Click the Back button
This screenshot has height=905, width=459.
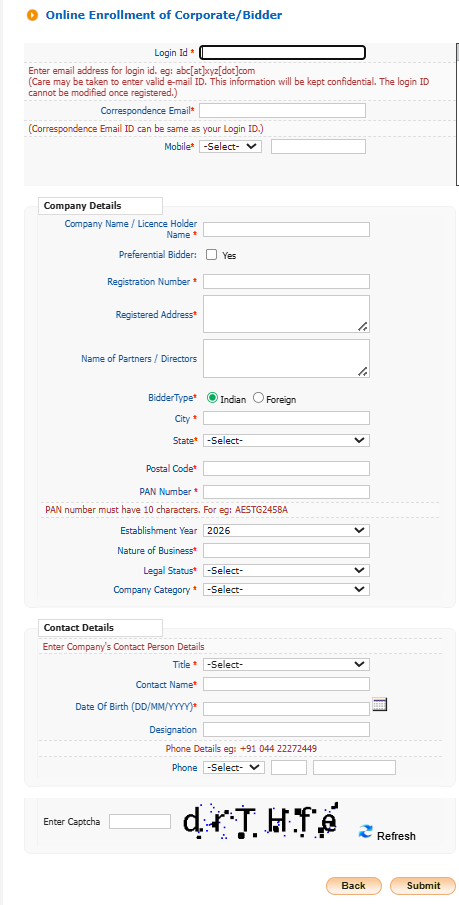354,885
